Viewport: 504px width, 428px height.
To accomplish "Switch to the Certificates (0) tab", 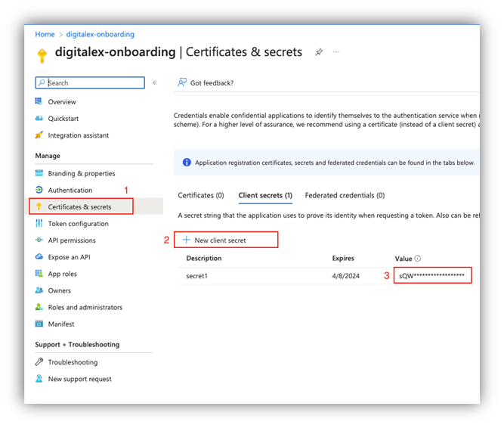I will [x=200, y=195].
